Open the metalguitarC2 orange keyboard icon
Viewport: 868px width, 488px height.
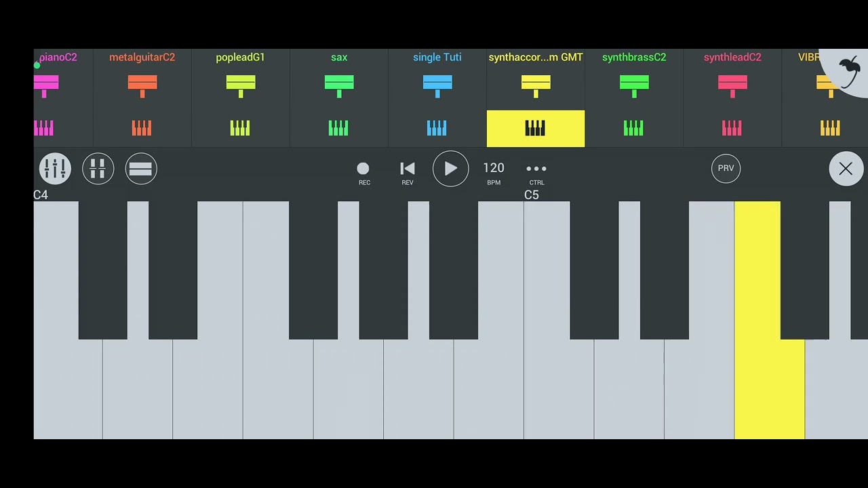[142, 128]
